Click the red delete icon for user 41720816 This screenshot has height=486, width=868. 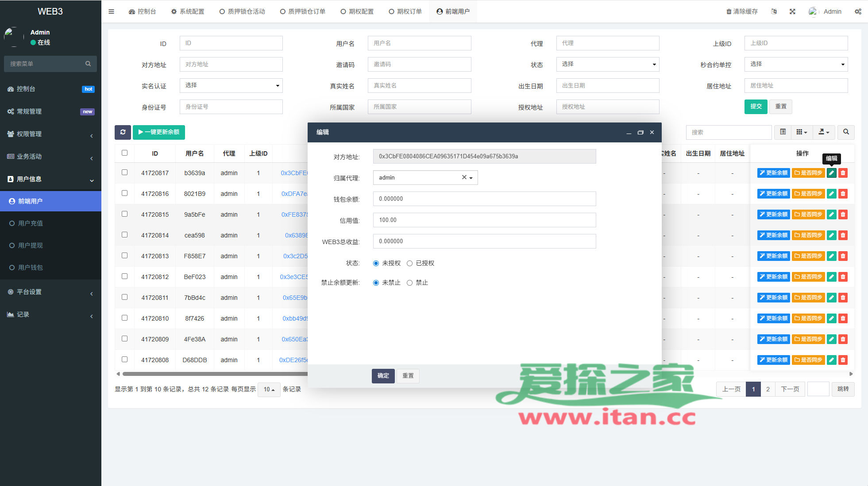[843, 194]
